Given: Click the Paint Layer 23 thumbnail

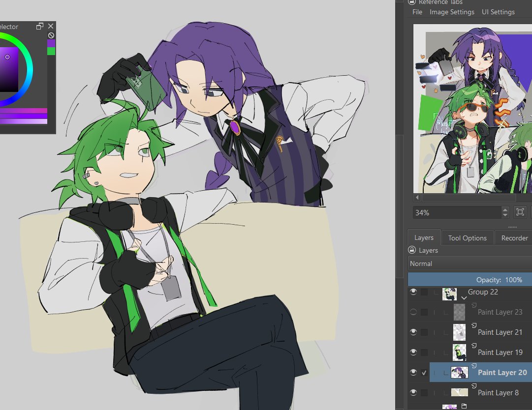Looking at the screenshot, I should [459, 312].
